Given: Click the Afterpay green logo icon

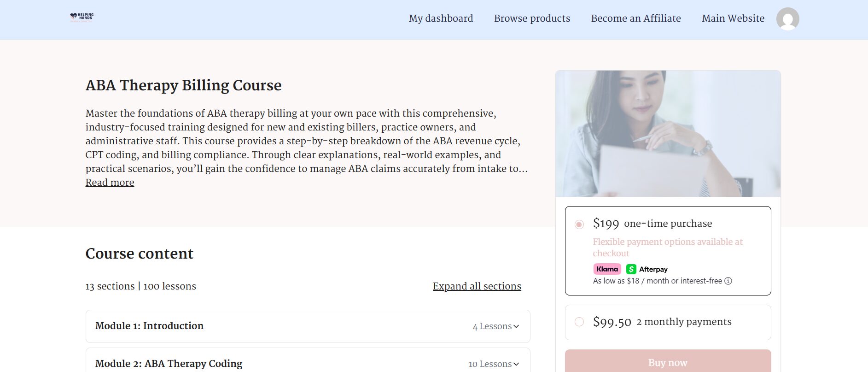Looking at the screenshot, I should pos(631,269).
